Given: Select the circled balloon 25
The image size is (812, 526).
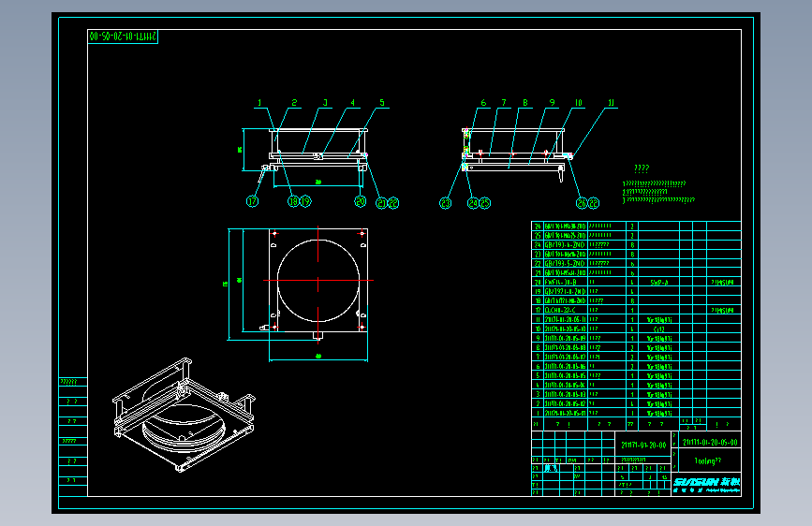Looking at the screenshot, I should point(485,203).
